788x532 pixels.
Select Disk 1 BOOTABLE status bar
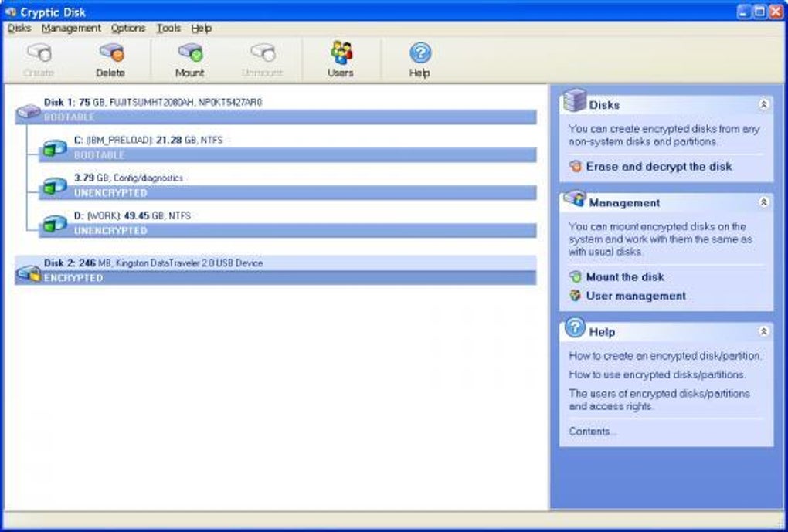pyautogui.click(x=276, y=117)
